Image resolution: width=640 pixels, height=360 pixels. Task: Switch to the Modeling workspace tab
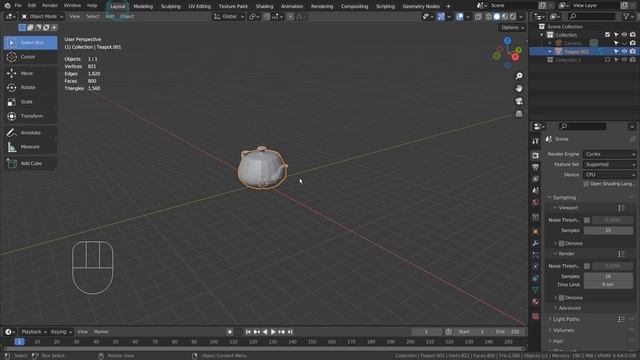click(143, 6)
